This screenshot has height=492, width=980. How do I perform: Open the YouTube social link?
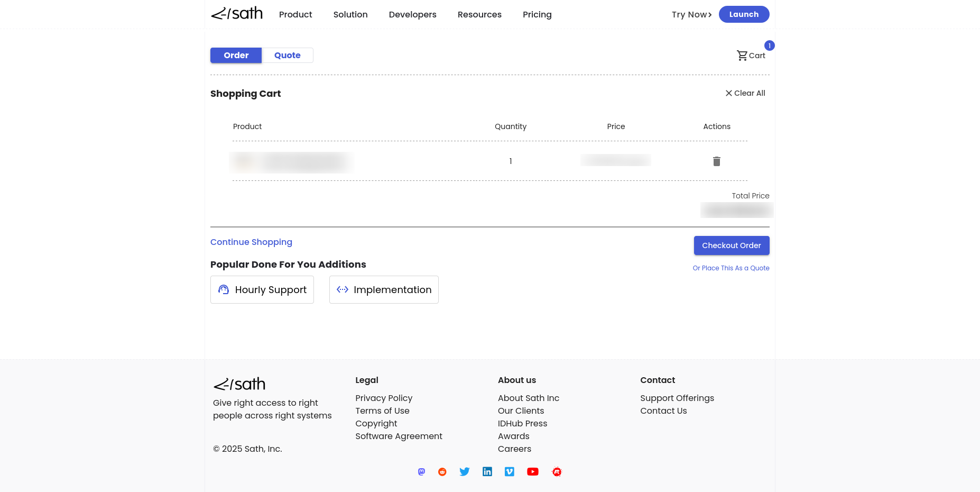click(x=533, y=472)
